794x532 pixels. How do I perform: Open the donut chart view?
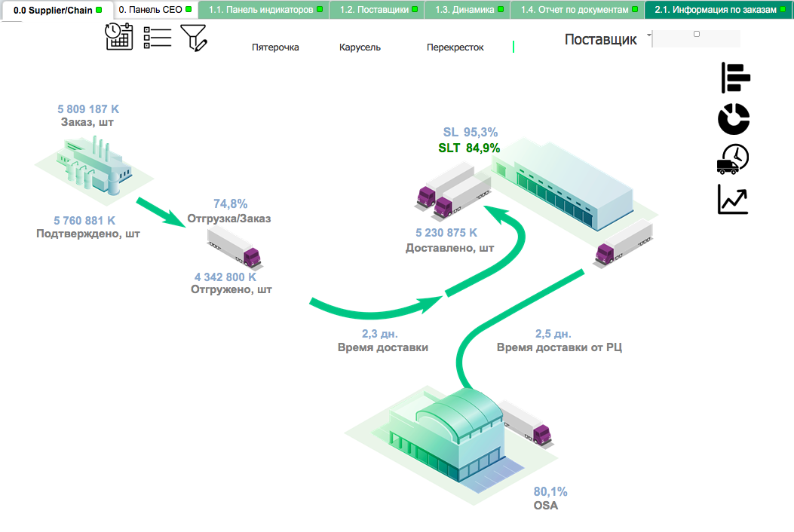click(x=734, y=118)
